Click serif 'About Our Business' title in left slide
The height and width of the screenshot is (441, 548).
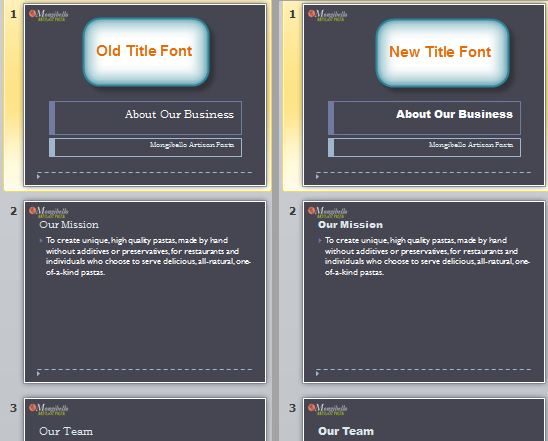pos(179,114)
